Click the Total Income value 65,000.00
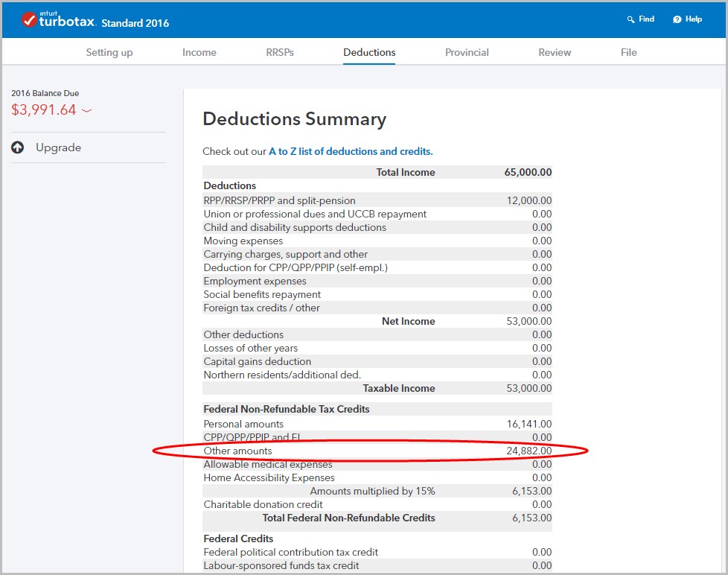Screen dimensions: 728x575 click(528, 172)
